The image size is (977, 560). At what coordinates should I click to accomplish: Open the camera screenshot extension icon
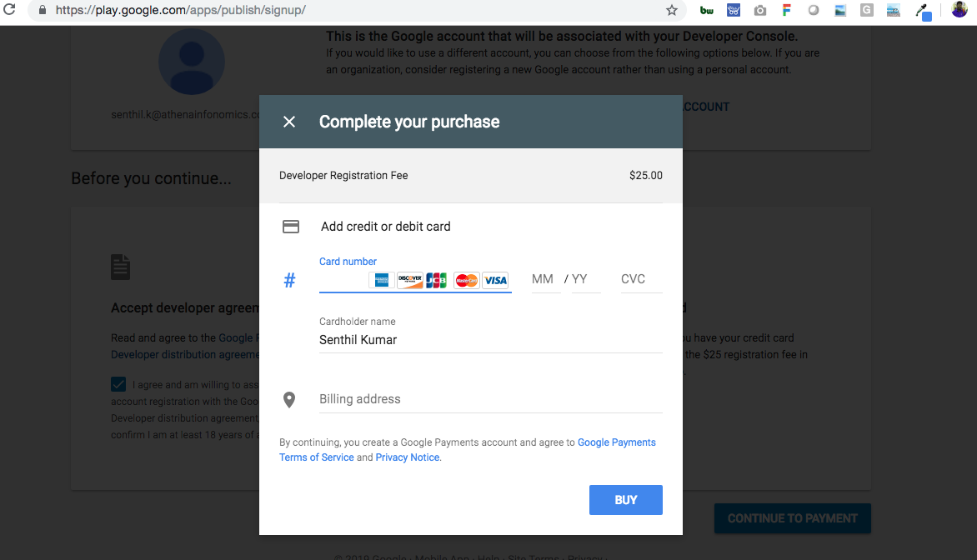[760, 10]
